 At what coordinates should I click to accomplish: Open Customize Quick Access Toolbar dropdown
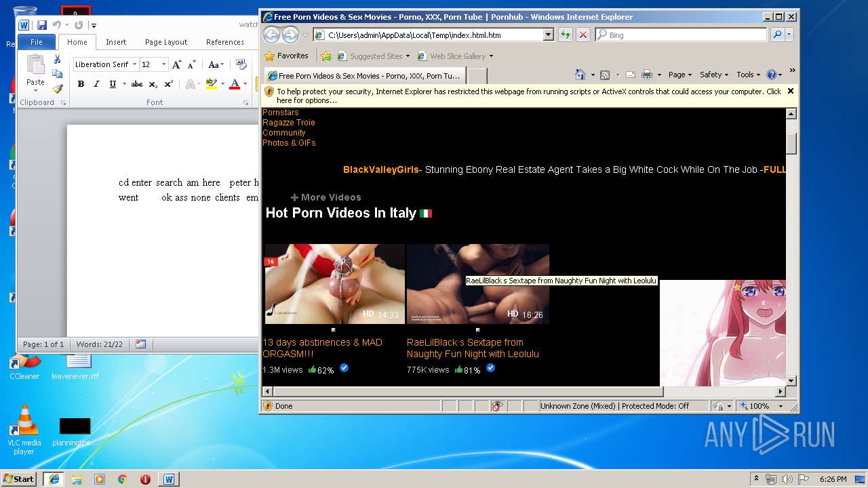(x=94, y=26)
